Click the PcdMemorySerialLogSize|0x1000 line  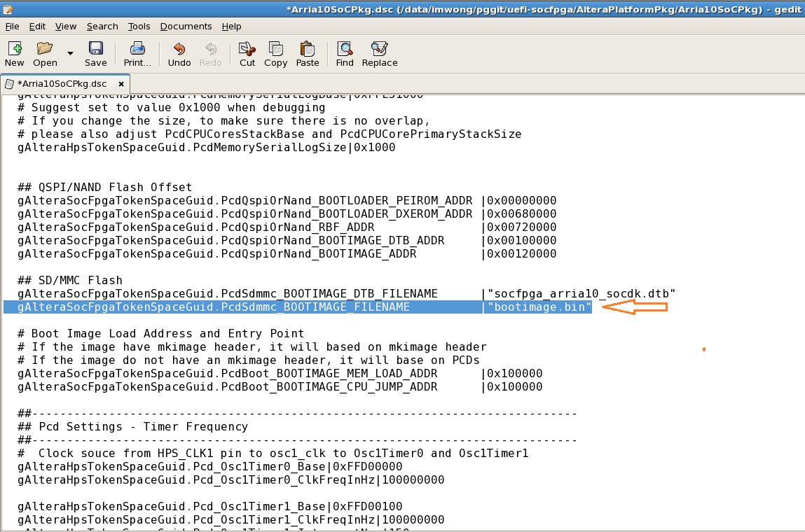tap(207, 147)
